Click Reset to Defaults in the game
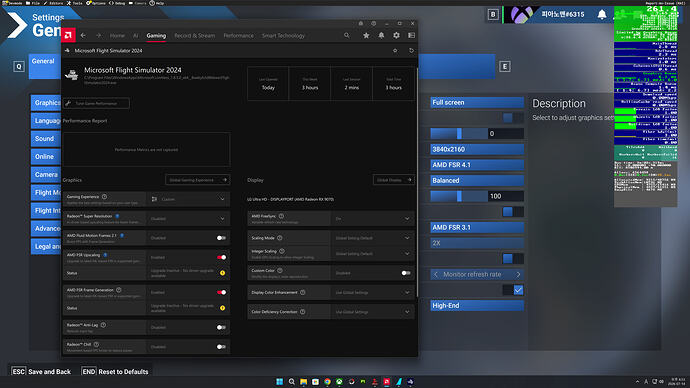Screen dimensions: 690x388 (x=115, y=372)
